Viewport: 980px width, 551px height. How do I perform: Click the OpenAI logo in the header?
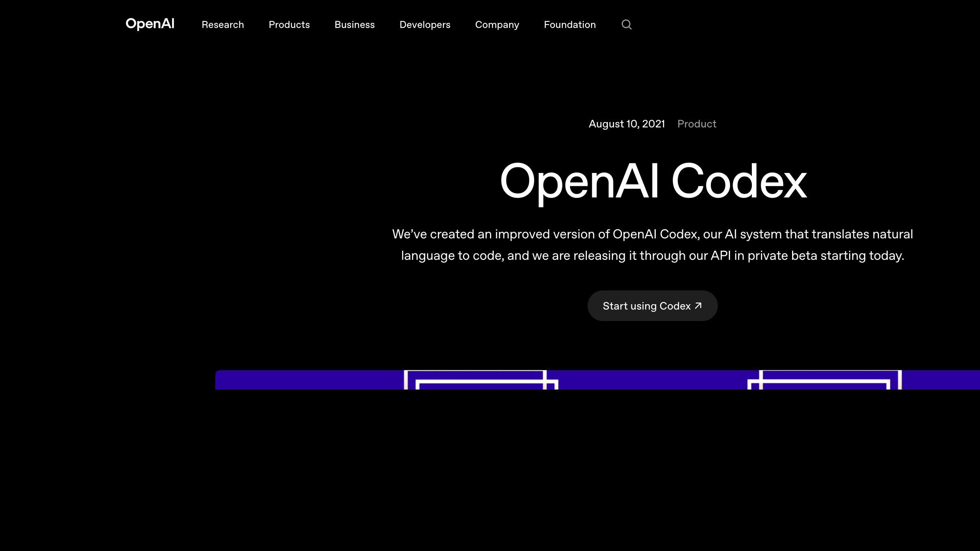pos(150,24)
